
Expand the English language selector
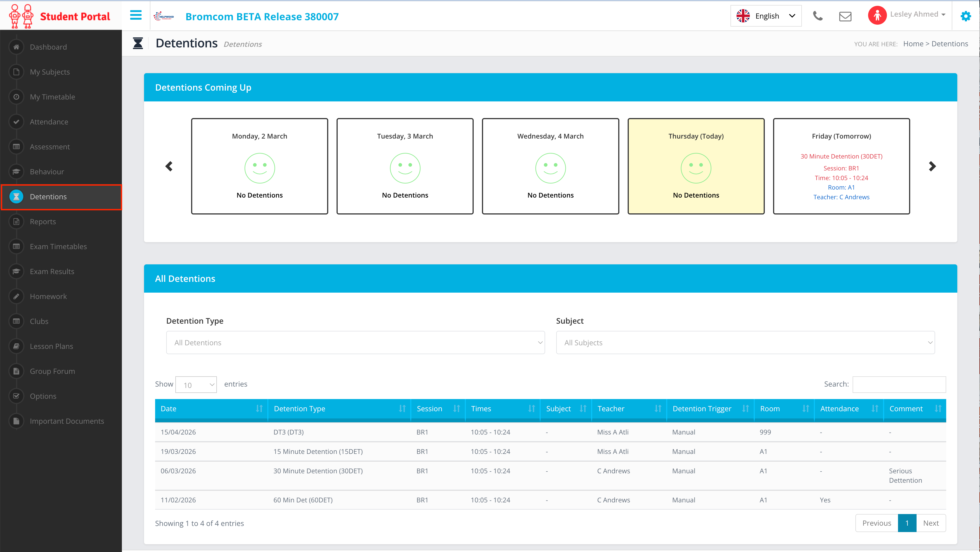pyautogui.click(x=765, y=16)
